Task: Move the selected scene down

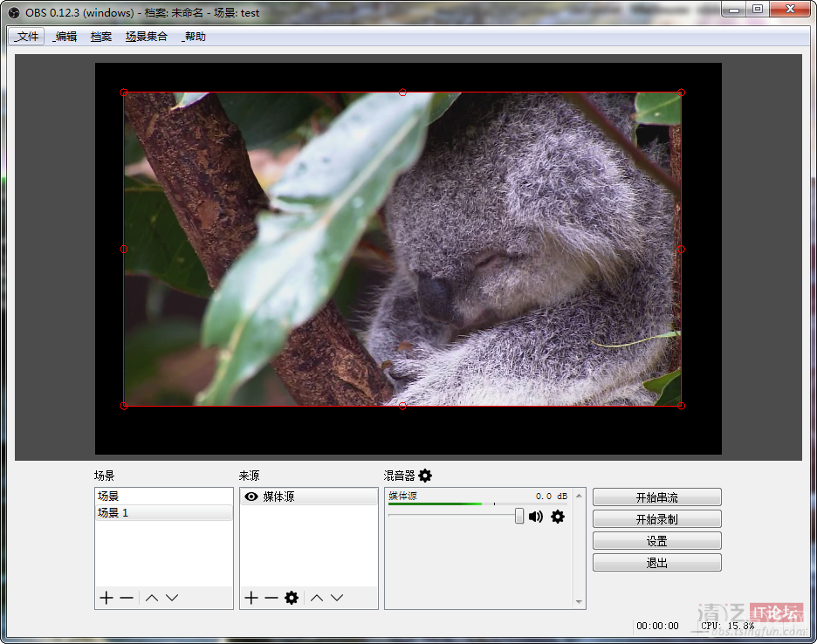Action: (172, 598)
